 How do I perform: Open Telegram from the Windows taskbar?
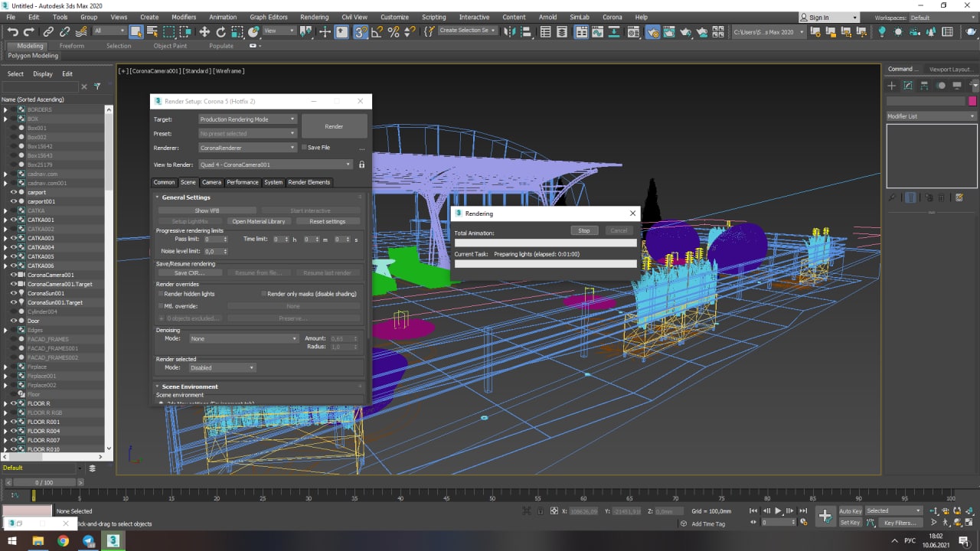tap(88, 540)
